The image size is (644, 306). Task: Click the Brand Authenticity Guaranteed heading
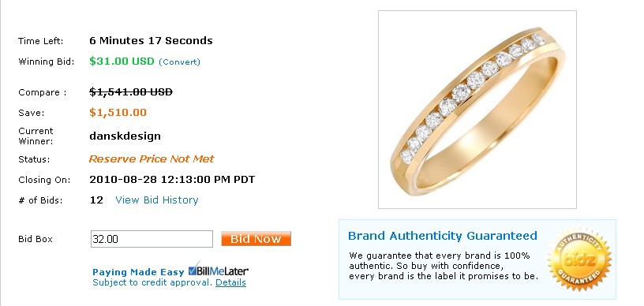(442, 236)
